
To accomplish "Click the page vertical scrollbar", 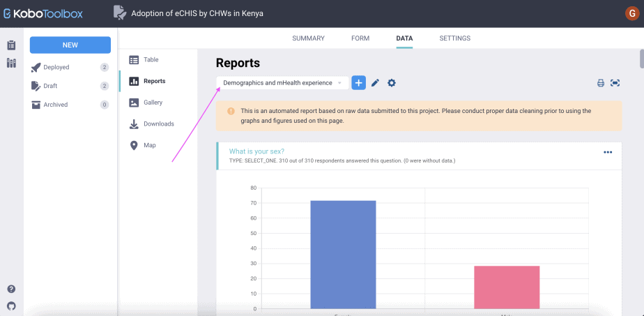I will [x=641, y=60].
